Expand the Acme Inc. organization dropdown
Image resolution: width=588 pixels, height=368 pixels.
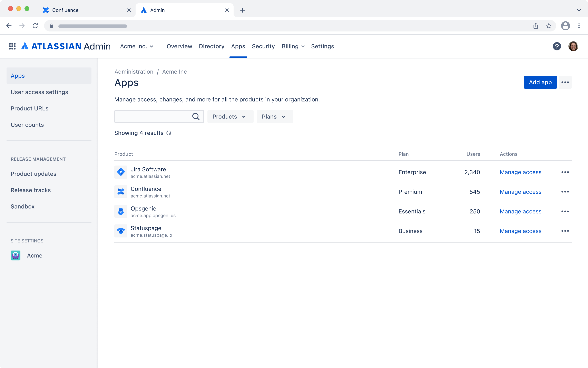point(137,46)
